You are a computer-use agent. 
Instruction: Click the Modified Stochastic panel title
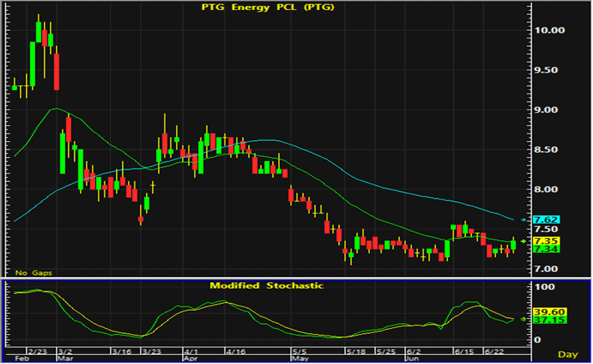tap(266, 286)
